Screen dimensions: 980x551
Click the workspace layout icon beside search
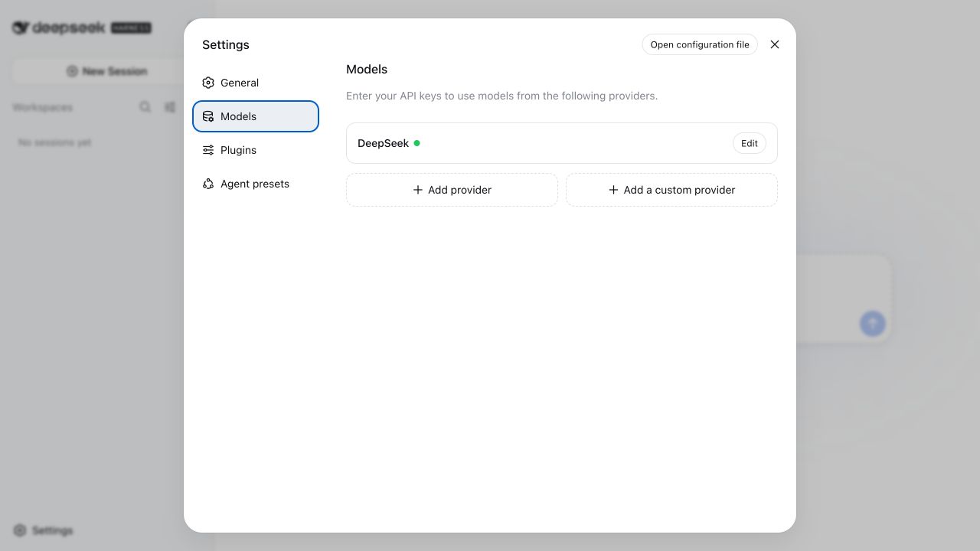[170, 107]
